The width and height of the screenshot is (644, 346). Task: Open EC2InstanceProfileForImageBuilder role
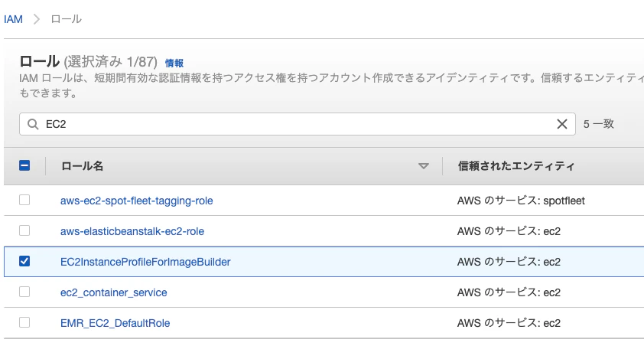tap(145, 262)
